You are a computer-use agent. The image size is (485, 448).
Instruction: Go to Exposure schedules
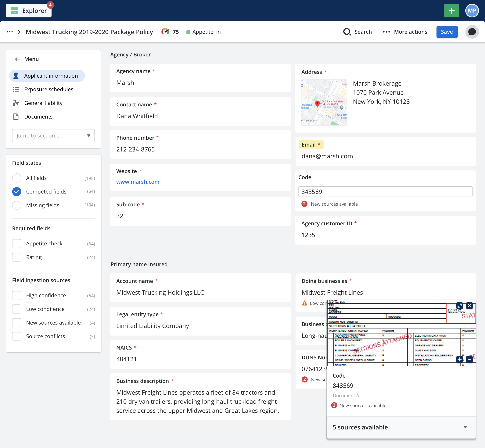pyautogui.click(x=43, y=89)
